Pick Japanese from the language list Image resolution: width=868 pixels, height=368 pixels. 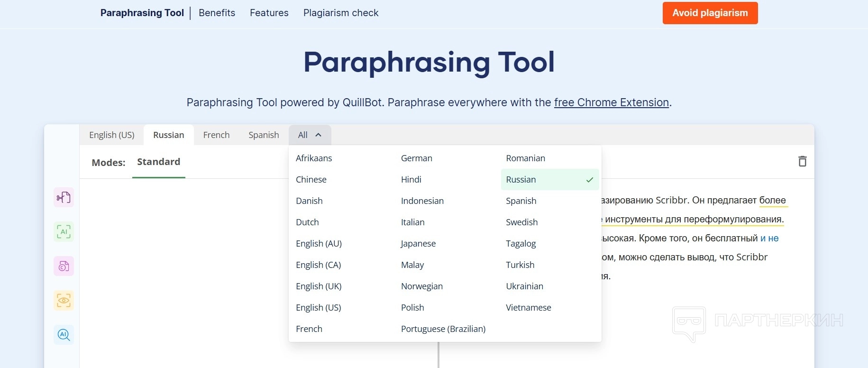[418, 244]
